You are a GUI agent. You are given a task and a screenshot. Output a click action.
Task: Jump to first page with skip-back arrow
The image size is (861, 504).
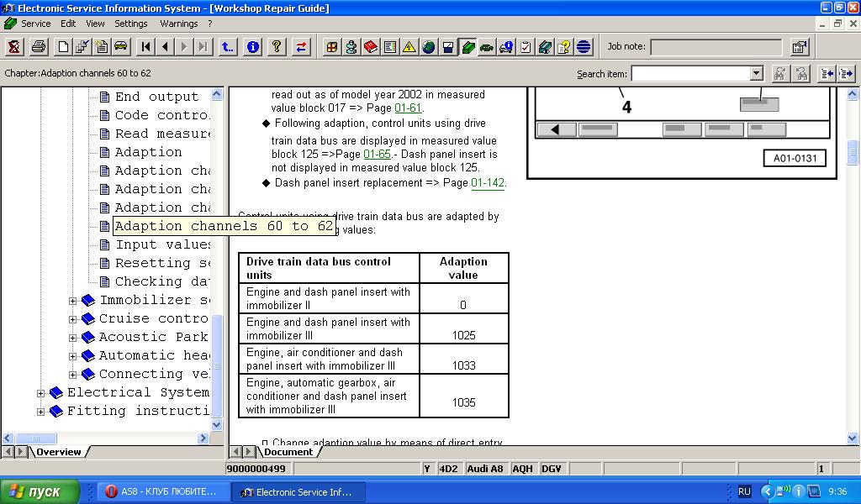click(x=146, y=47)
